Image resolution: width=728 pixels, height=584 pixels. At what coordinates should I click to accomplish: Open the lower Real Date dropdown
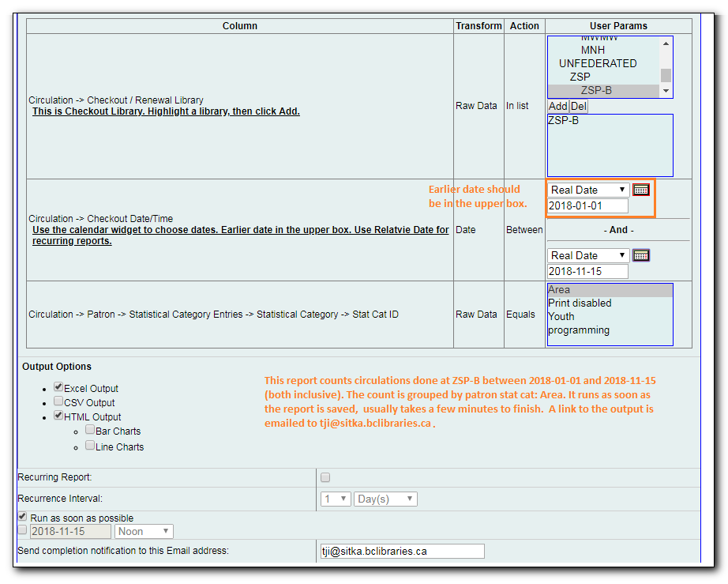tap(588, 255)
